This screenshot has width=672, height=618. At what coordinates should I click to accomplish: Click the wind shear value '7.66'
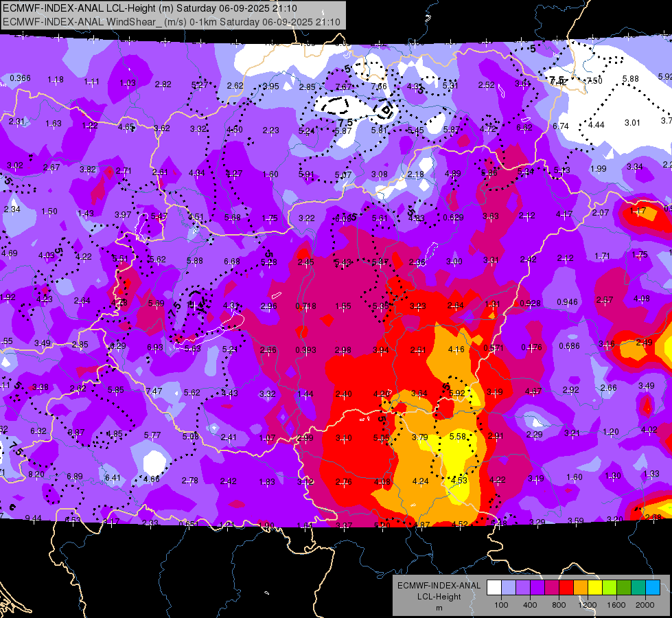click(x=379, y=87)
